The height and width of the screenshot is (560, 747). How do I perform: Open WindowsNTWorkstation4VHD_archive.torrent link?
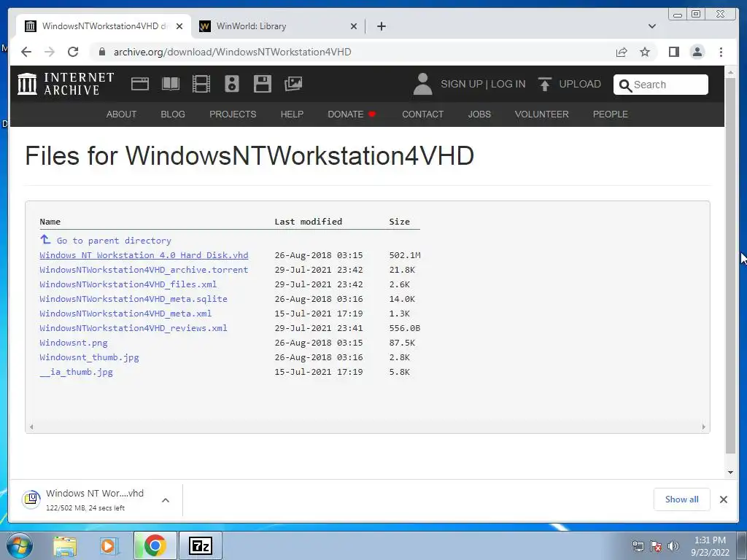[x=144, y=270]
